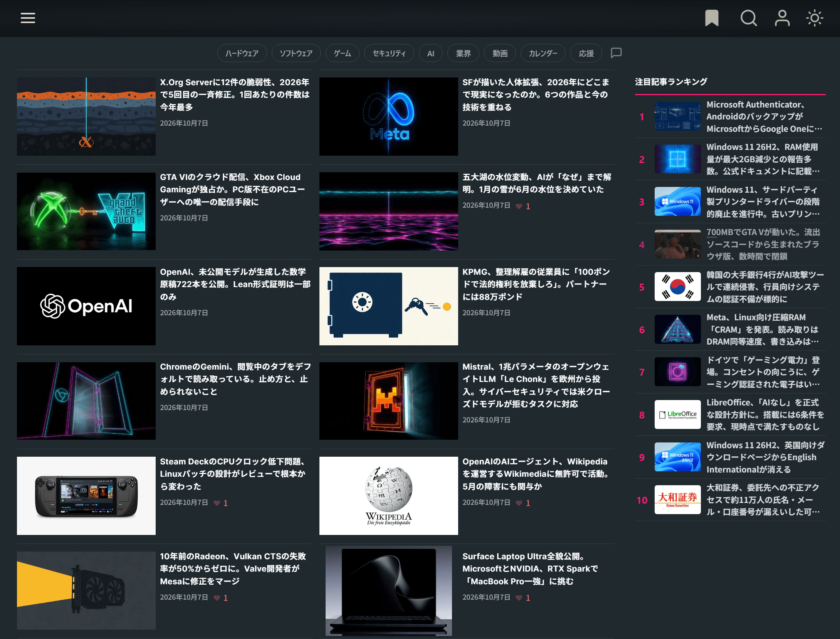This screenshot has height=639, width=840.
Task: Select the ゲーム category tab
Action: (x=342, y=53)
